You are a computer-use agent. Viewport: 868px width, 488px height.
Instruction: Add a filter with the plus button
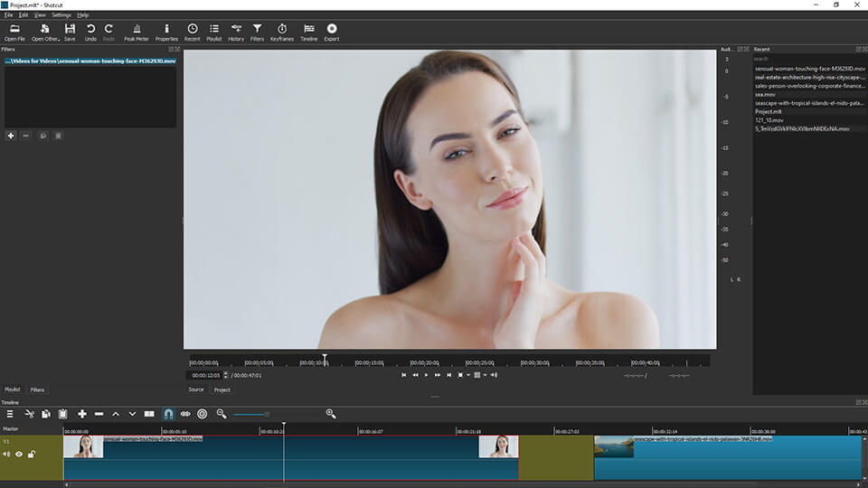(11, 136)
